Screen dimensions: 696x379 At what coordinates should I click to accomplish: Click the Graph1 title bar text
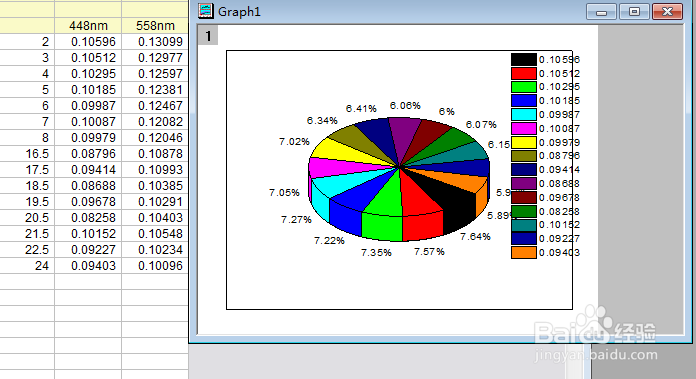click(x=239, y=12)
